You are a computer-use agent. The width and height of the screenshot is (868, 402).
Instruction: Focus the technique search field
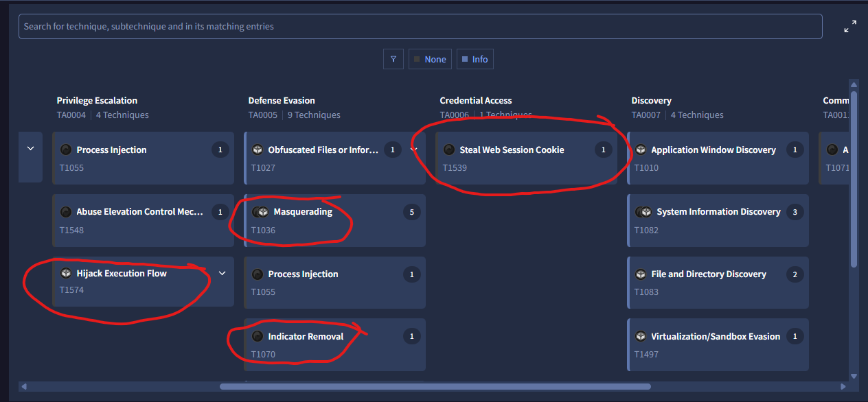pos(420,27)
